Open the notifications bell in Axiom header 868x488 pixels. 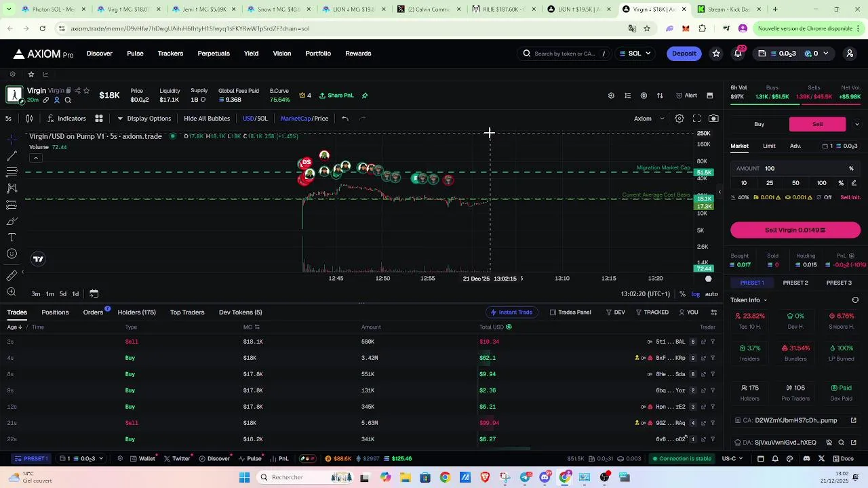click(738, 54)
